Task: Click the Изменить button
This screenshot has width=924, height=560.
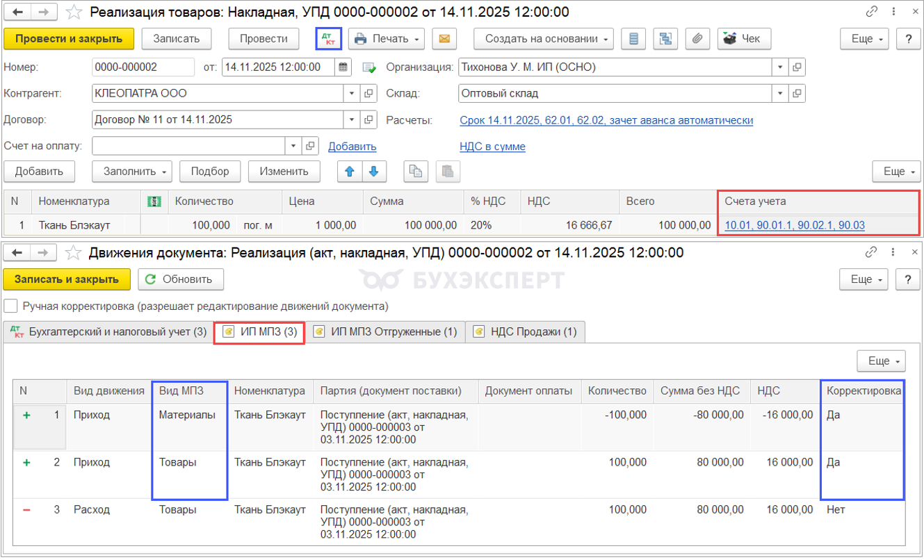Action: point(284,171)
